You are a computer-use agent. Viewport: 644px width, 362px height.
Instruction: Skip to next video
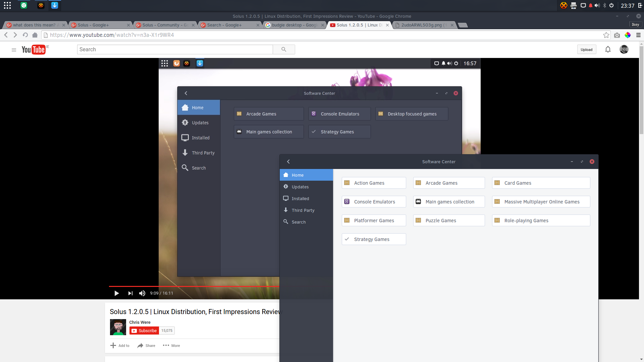coord(130,293)
